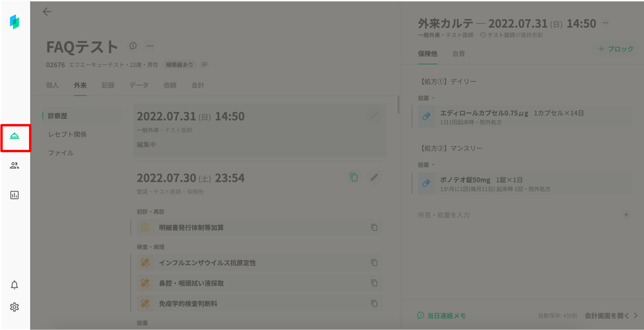The width and height of the screenshot is (644, 330).
Task: Copy the インフルエンザウイルス抗原定性 item
Action: [374, 263]
